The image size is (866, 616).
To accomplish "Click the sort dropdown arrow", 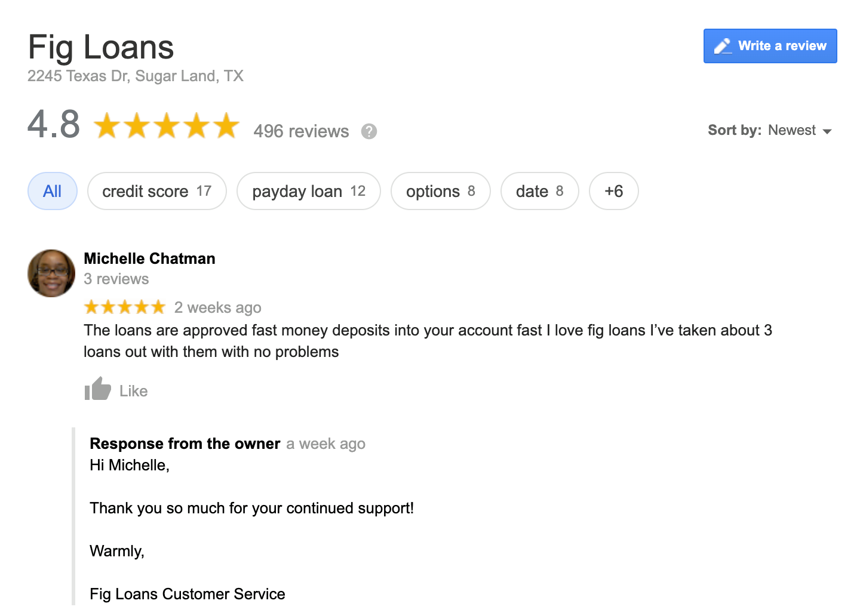I will (827, 131).
